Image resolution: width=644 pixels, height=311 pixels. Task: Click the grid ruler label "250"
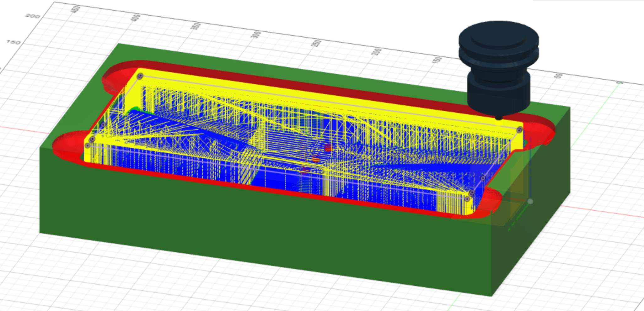coord(316,43)
